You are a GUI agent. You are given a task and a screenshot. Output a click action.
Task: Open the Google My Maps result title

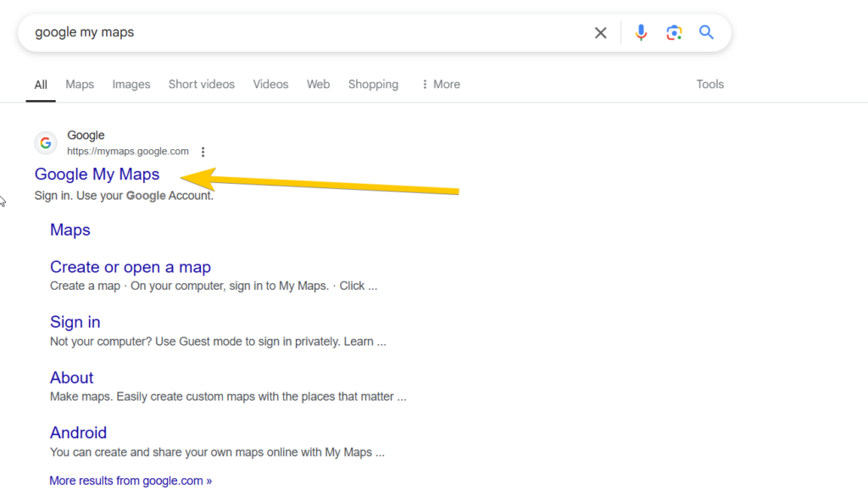tap(97, 175)
